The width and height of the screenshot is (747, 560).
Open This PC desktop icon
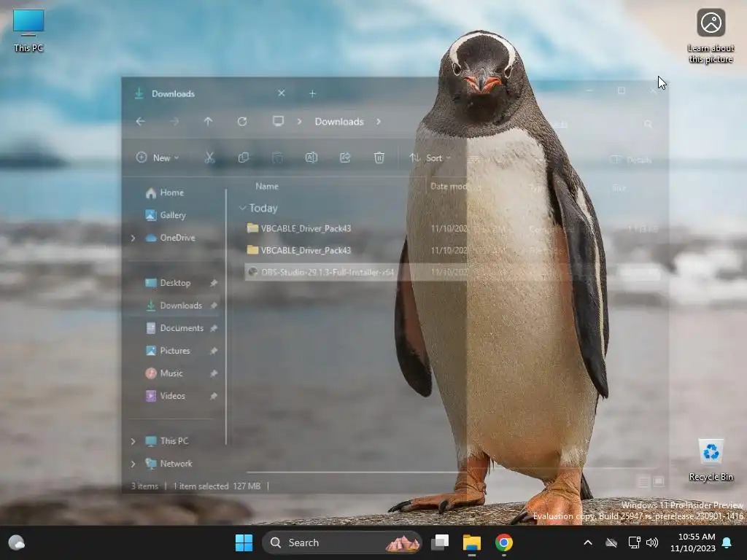coord(28,31)
